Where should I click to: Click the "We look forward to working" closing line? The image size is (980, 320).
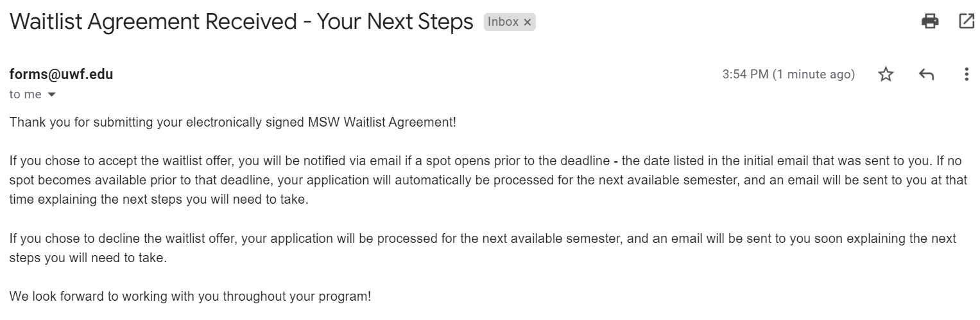190,298
